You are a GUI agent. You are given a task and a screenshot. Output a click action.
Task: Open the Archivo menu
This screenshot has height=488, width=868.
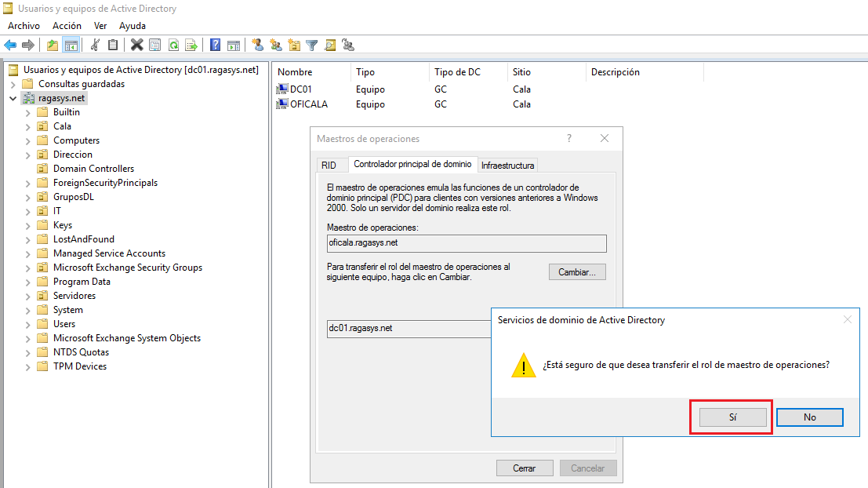click(x=24, y=25)
